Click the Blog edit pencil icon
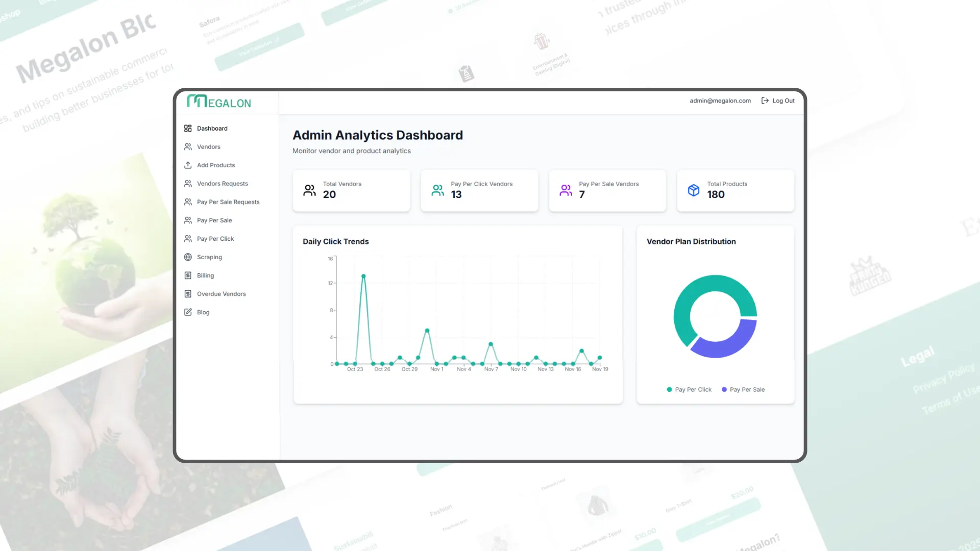 188,312
